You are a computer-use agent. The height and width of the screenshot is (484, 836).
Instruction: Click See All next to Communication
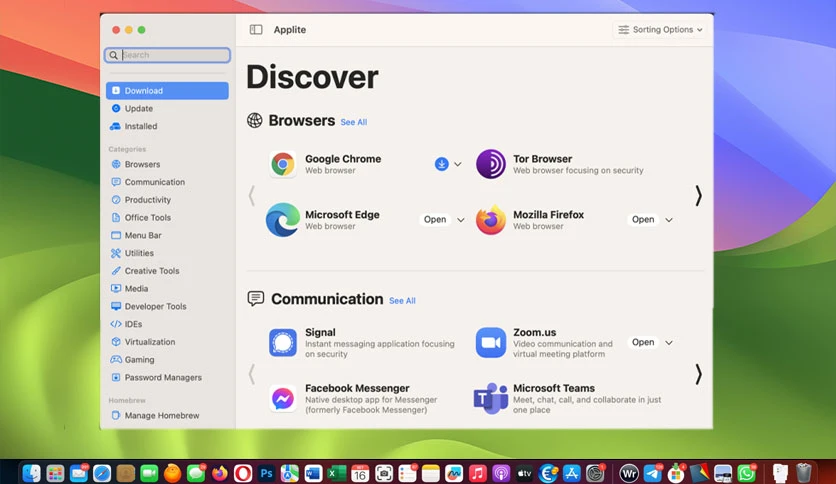coord(402,301)
